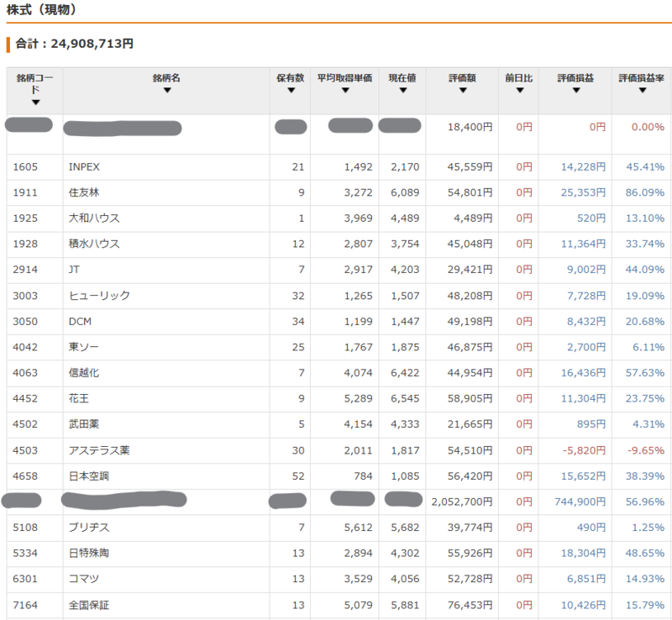Click the JT stock name
Image resolution: width=672 pixels, height=620 pixels.
point(74,270)
